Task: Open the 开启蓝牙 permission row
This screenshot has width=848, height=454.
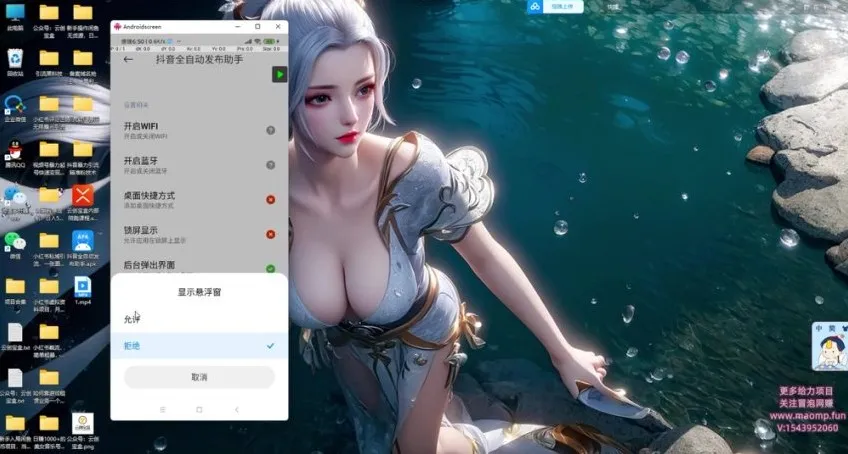Action: coord(199,165)
